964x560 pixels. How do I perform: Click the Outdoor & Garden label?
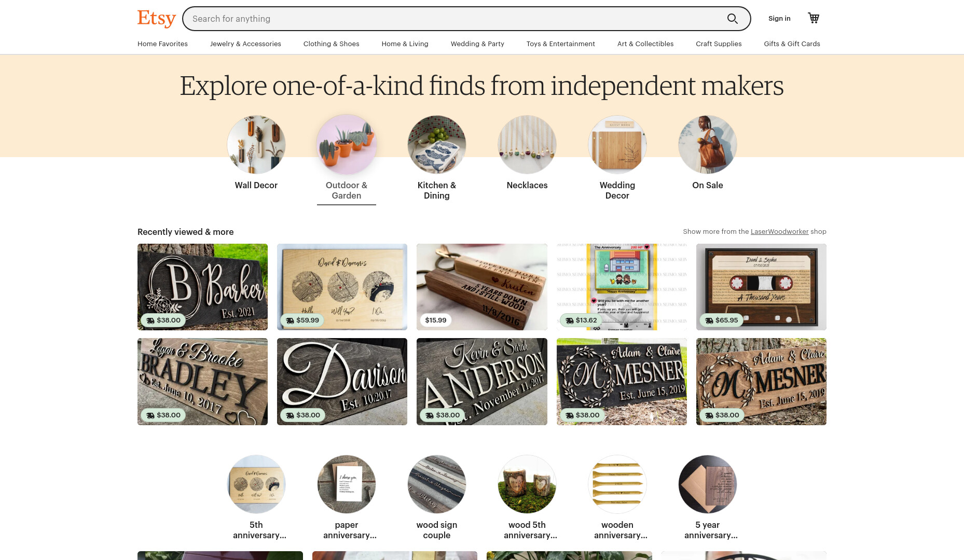[347, 190]
